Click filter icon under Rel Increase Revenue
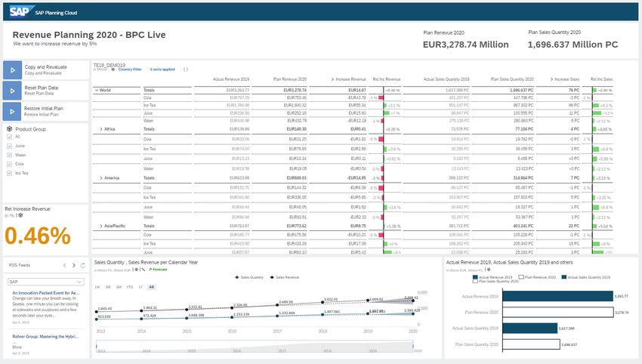Image resolution: width=642 pixels, height=364 pixels. [x=20, y=215]
